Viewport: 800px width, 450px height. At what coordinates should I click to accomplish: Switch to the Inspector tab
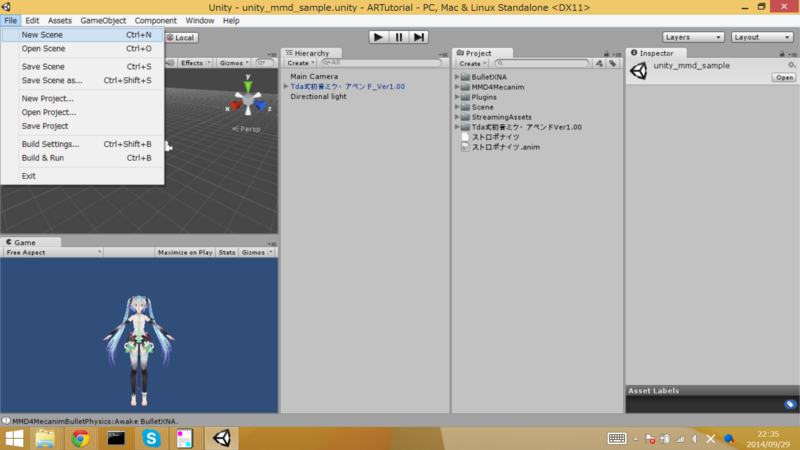pos(656,53)
